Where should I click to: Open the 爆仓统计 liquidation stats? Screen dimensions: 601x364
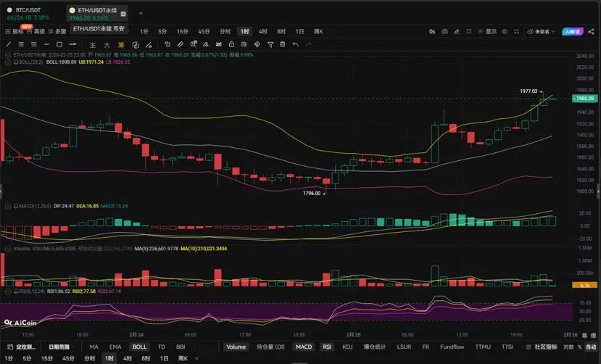pyautogui.click(x=375, y=347)
